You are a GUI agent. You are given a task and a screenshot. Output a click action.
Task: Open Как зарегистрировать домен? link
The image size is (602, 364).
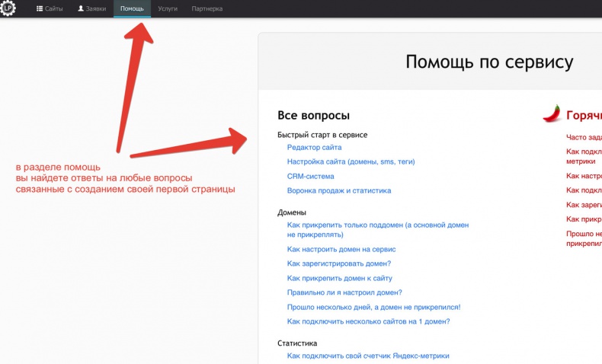coord(339,263)
